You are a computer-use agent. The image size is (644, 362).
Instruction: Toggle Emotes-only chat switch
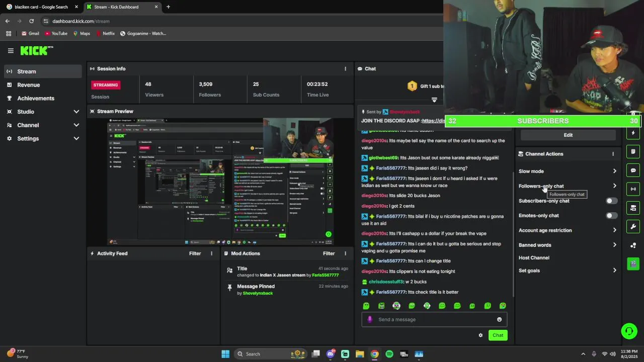tap(611, 216)
